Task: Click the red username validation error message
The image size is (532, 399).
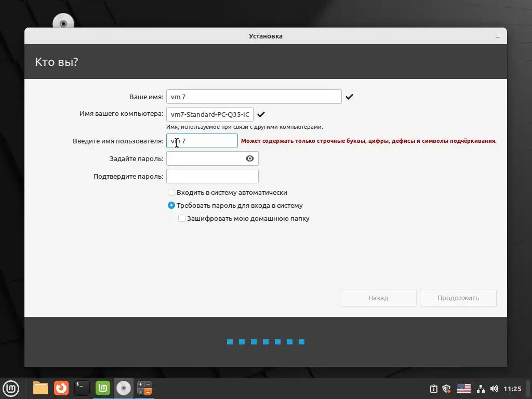Action: tap(369, 141)
